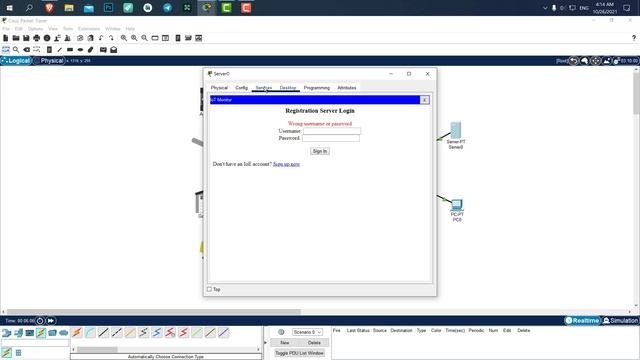Close the IoT Monitor panel
This screenshot has width=640, height=360.
(424, 100)
